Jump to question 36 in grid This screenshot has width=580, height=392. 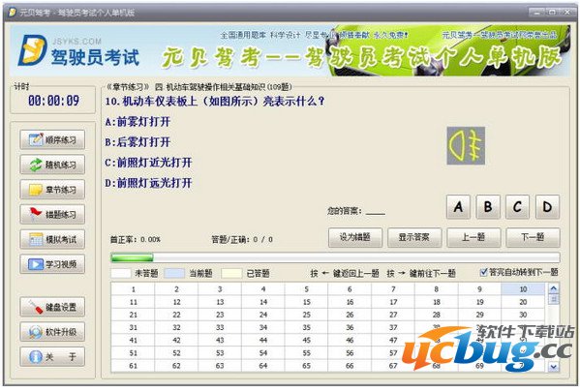click(350, 327)
